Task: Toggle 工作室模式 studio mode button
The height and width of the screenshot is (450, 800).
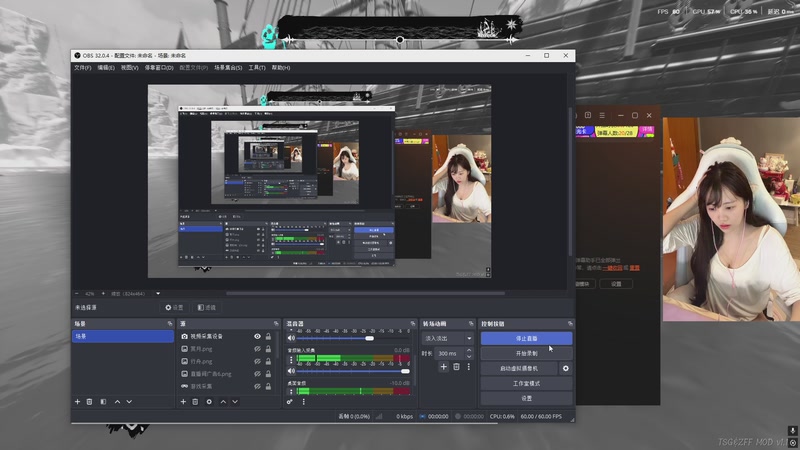Action: (527, 383)
